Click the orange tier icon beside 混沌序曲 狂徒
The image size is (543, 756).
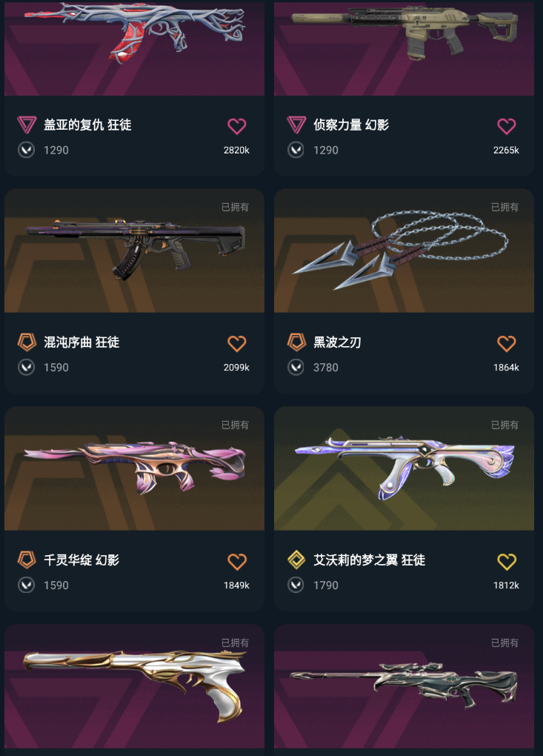(27, 342)
